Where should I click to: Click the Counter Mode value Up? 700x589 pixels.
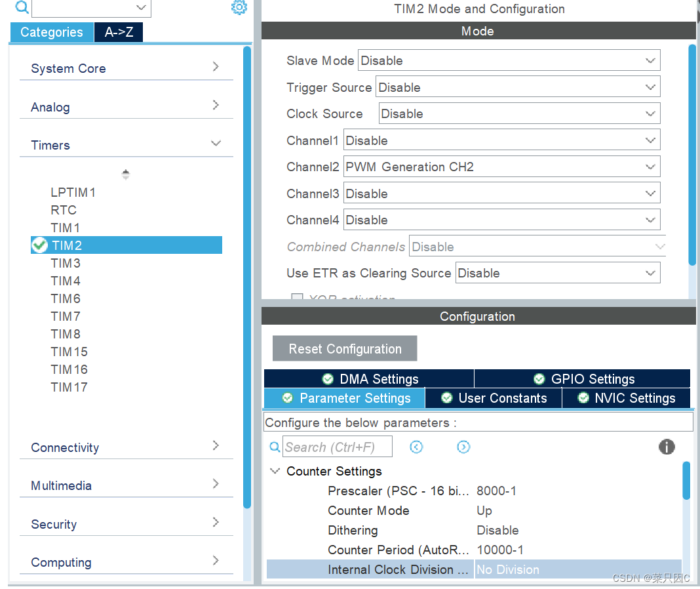(484, 510)
